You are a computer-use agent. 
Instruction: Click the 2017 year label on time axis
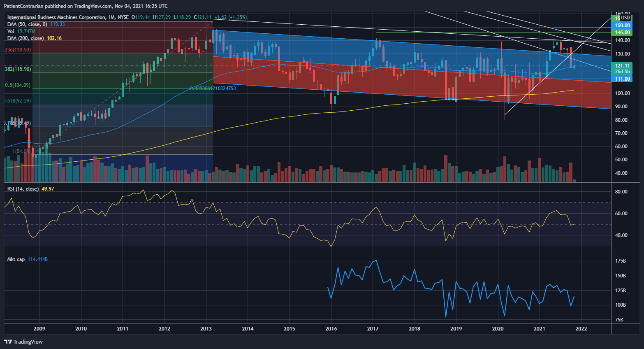373,329
